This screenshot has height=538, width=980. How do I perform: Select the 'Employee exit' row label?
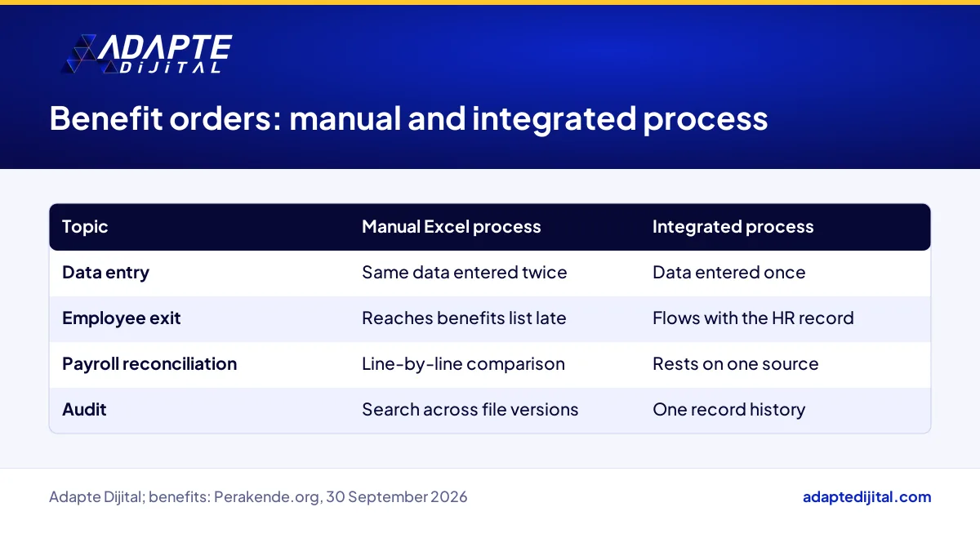coord(122,318)
